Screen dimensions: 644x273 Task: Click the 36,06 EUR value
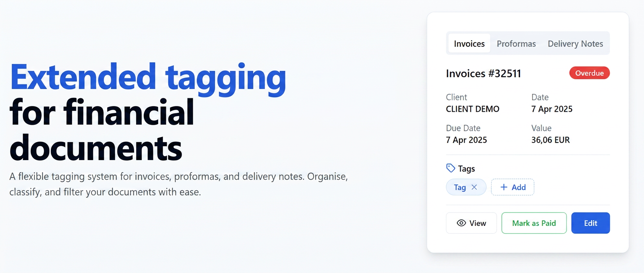click(550, 140)
